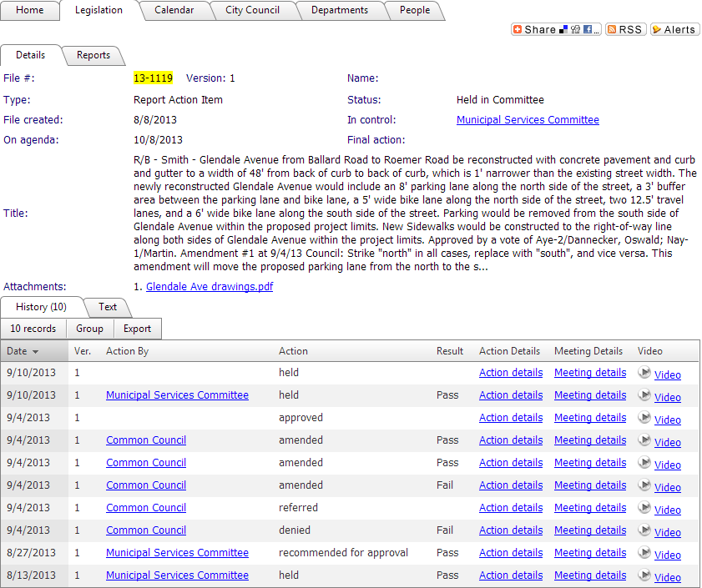Open Common Council link in denied row

pyautogui.click(x=146, y=530)
